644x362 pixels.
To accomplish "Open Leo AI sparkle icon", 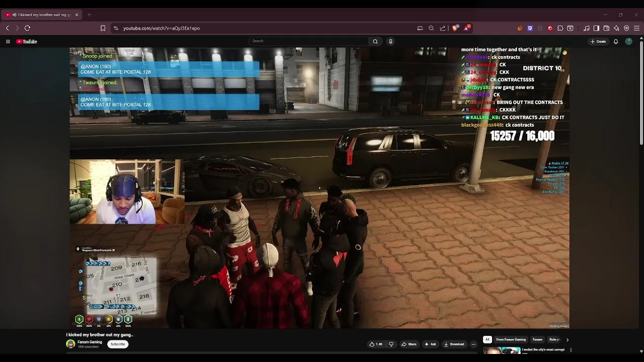I will (x=616, y=28).
